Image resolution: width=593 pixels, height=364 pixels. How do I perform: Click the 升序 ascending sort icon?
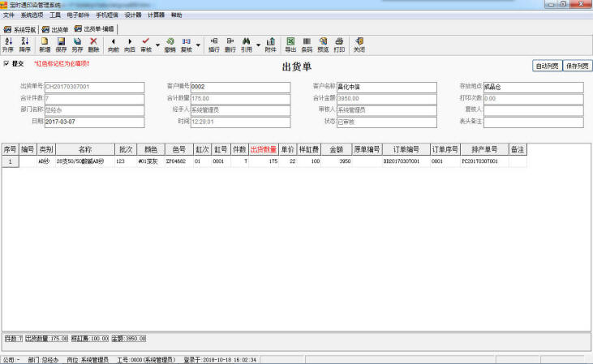coord(8,45)
